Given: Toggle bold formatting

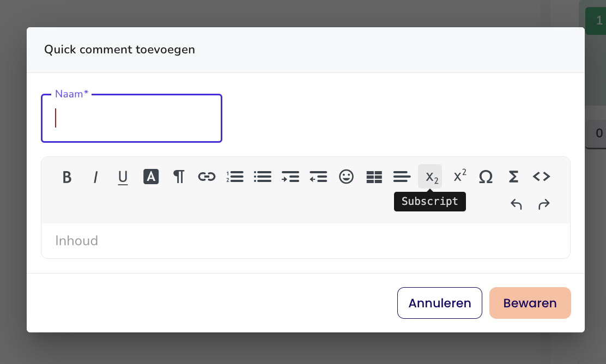Looking at the screenshot, I should (x=67, y=177).
